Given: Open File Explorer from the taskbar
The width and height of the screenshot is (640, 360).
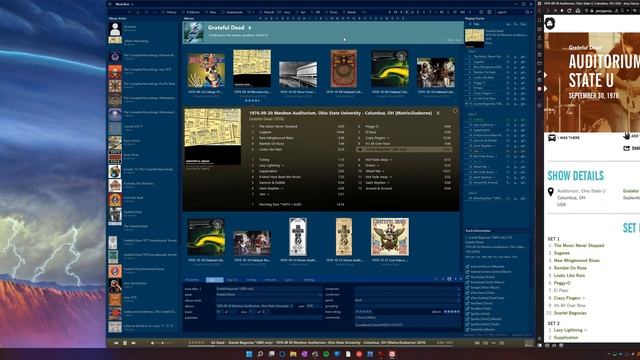Looking at the screenshot, I should click(293, 354).
